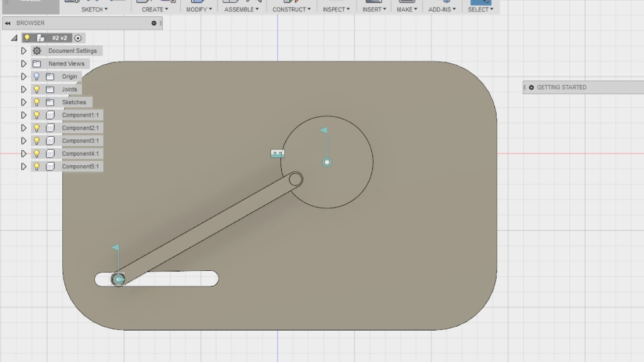Activate the #2 v2 component radio button
The height and width of the screenshot is (362, 644).
78,37
